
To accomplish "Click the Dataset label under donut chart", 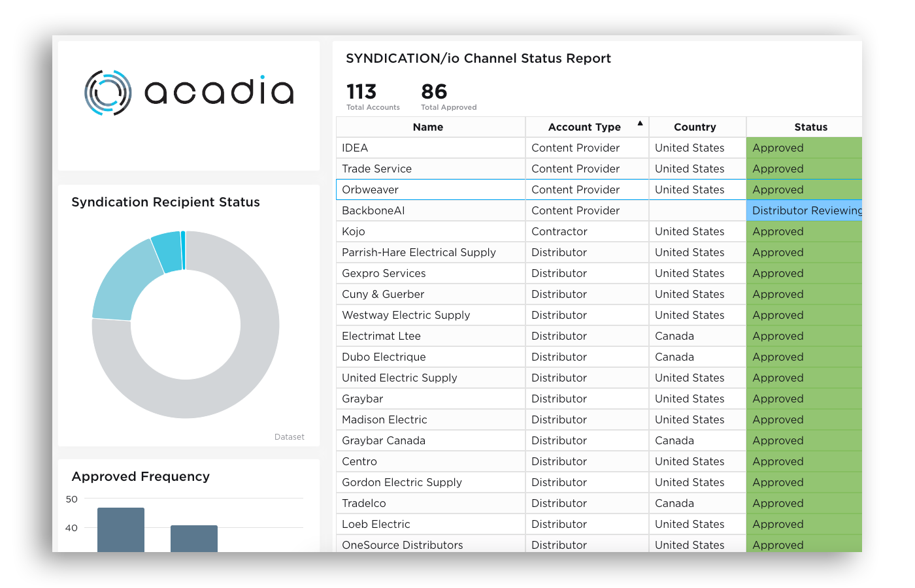I will [289, 437].
